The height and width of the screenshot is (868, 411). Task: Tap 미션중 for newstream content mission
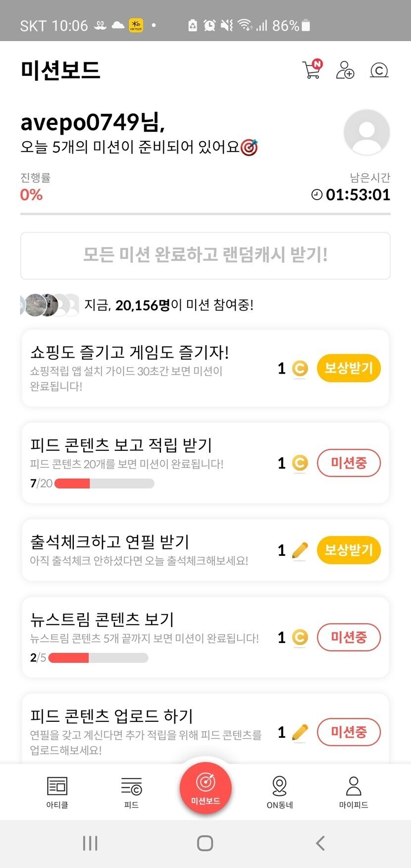[x=349, y=637]
